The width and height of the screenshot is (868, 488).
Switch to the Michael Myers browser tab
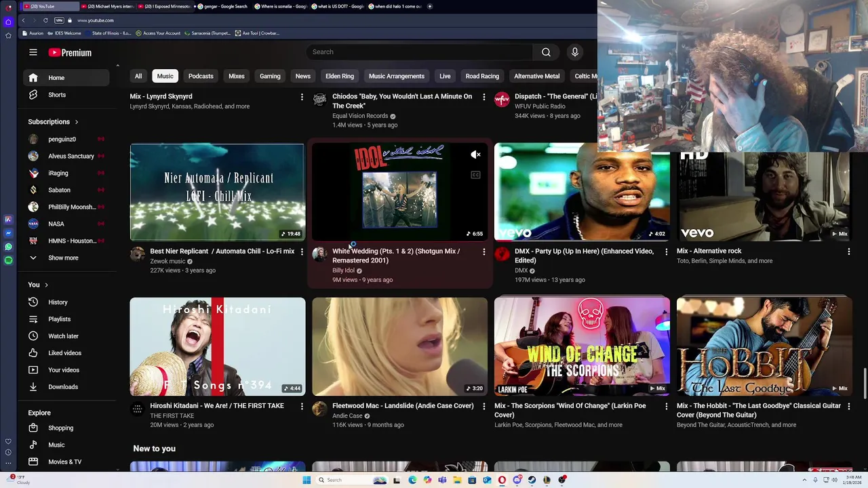pyautogui.click(x=107, y=6)
